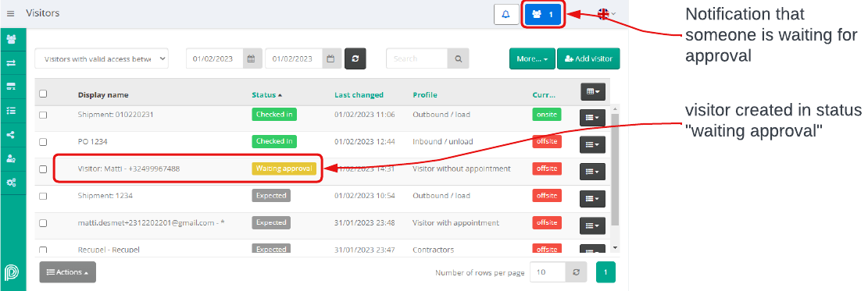868x291 pixels.
Task: Go to page 1 in the pagination
Action: 605,272
